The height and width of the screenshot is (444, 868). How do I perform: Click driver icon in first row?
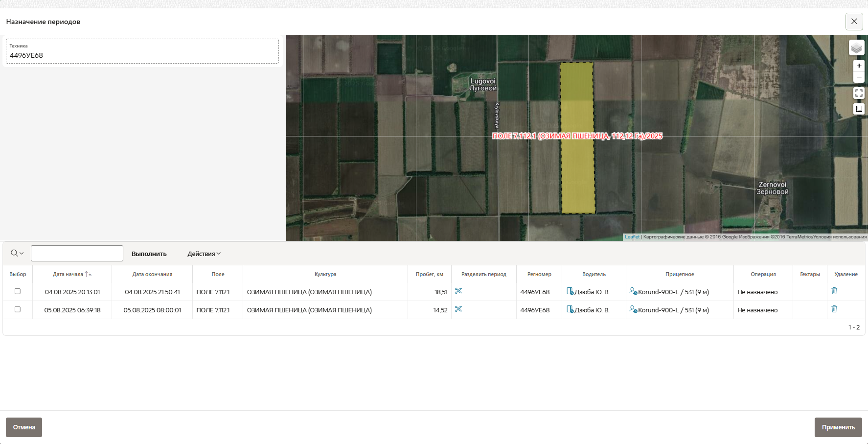[570, 292]
